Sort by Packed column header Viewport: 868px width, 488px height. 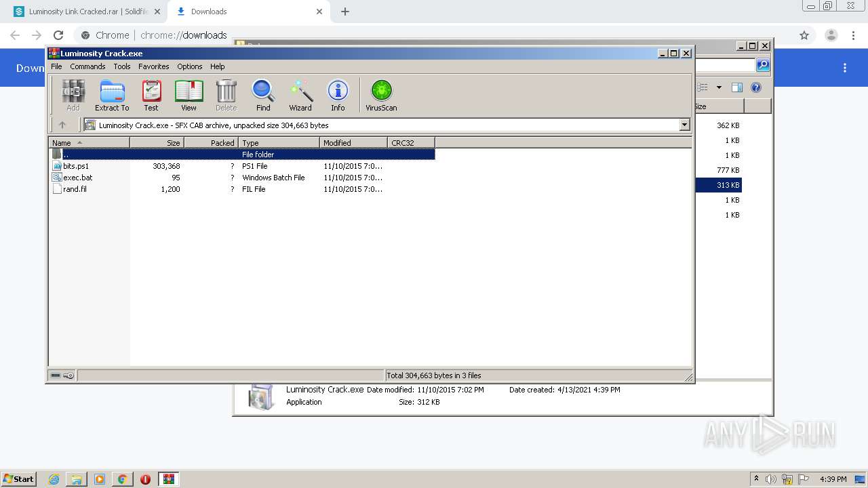click(x=211, y=142)
